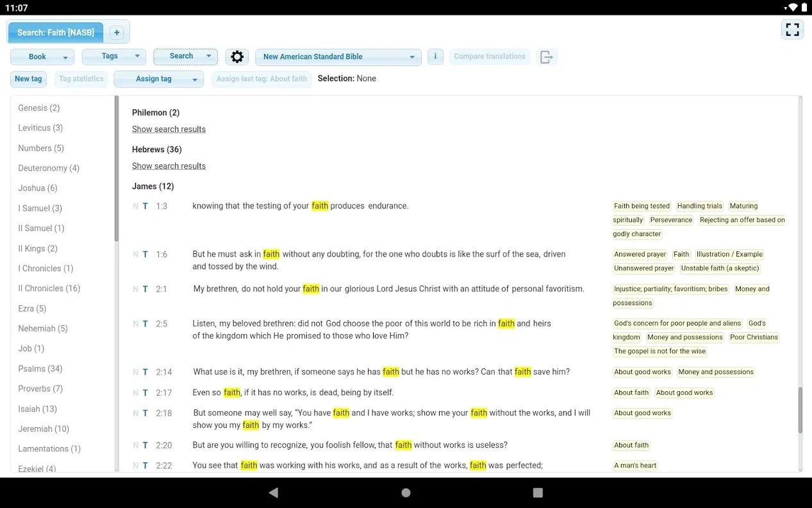Show search results for Hebrews
Image resolution: width=812 pixels, height=508 pixels.
169,166
